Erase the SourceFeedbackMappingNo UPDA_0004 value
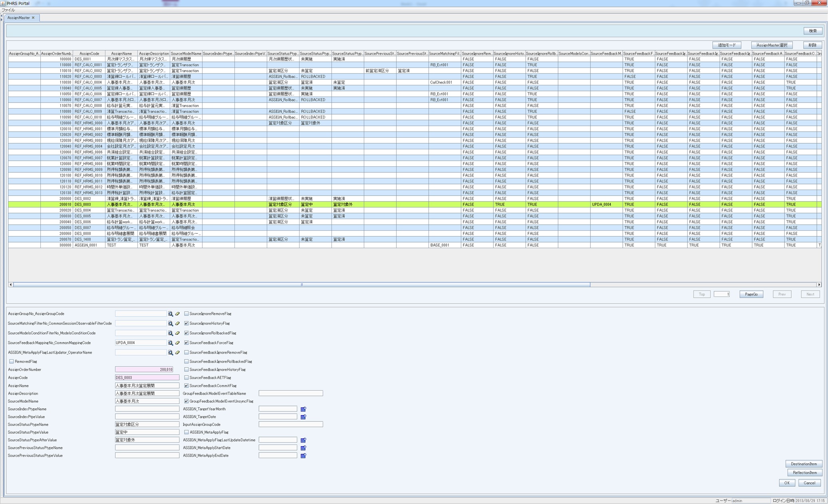The width and height of the screenshot is (828, 504). click(177, 343)
